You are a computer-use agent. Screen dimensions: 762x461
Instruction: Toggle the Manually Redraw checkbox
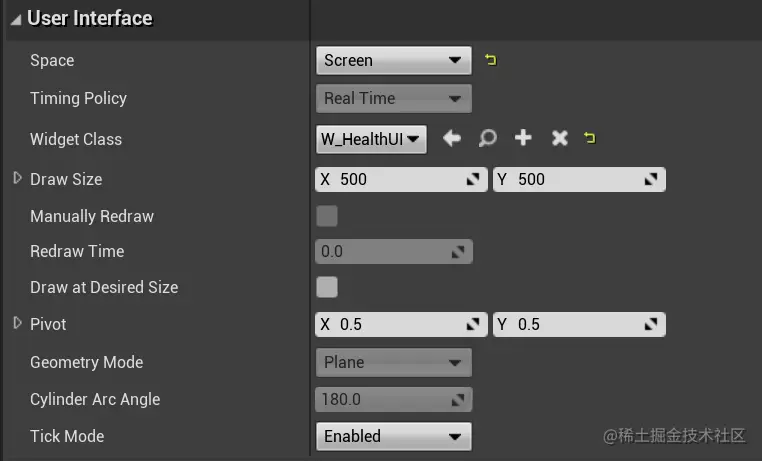[327, 216]
